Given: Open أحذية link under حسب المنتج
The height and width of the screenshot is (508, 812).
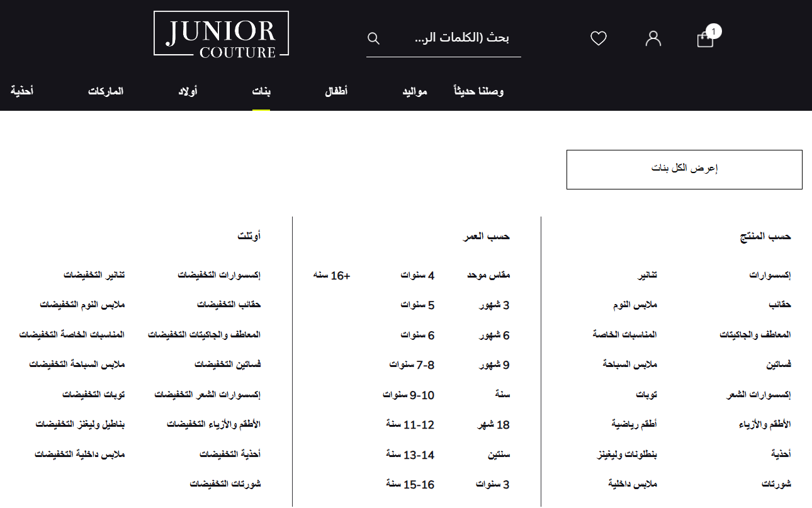Looking at the screenshot, I should (781, 454).
